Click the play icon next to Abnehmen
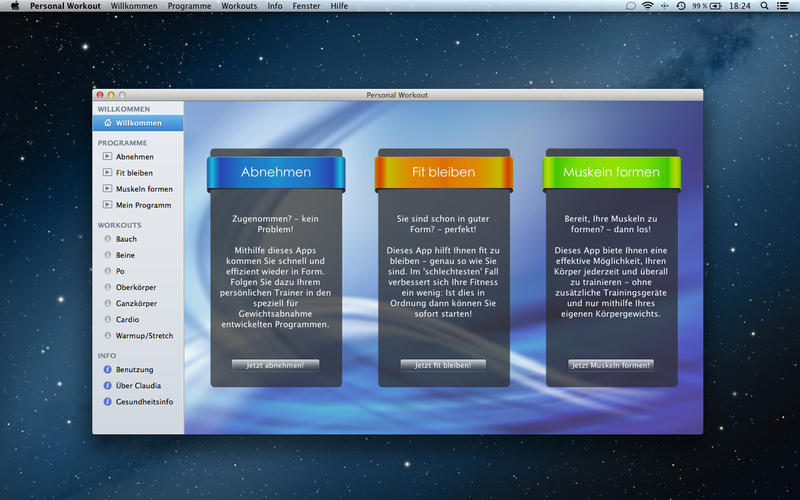The image size is (800, 500). click(x=107, y=157)
